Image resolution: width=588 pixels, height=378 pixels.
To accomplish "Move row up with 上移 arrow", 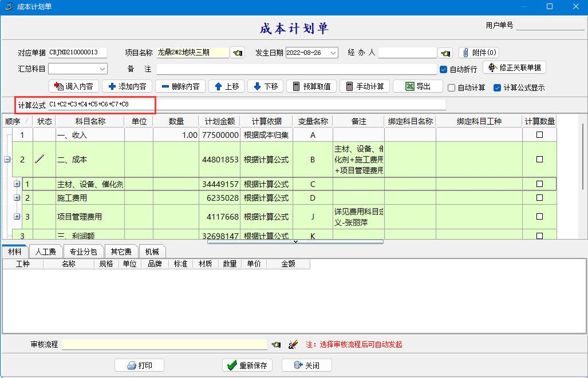I will [226, 86].
